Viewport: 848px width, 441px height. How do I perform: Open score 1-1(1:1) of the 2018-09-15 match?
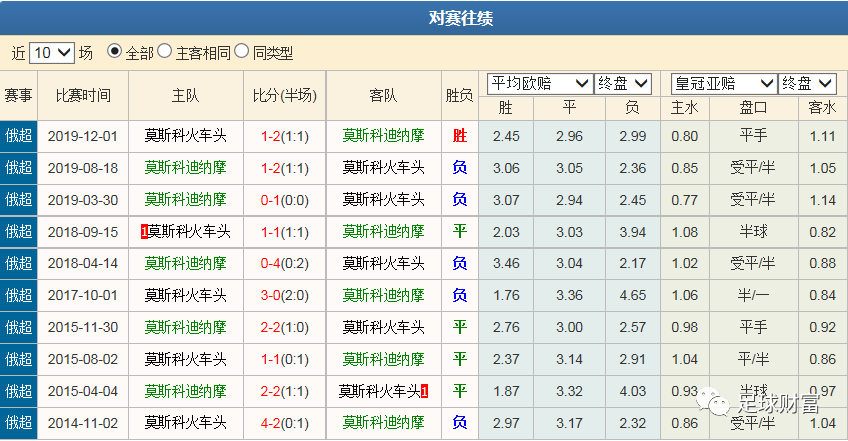284,232
